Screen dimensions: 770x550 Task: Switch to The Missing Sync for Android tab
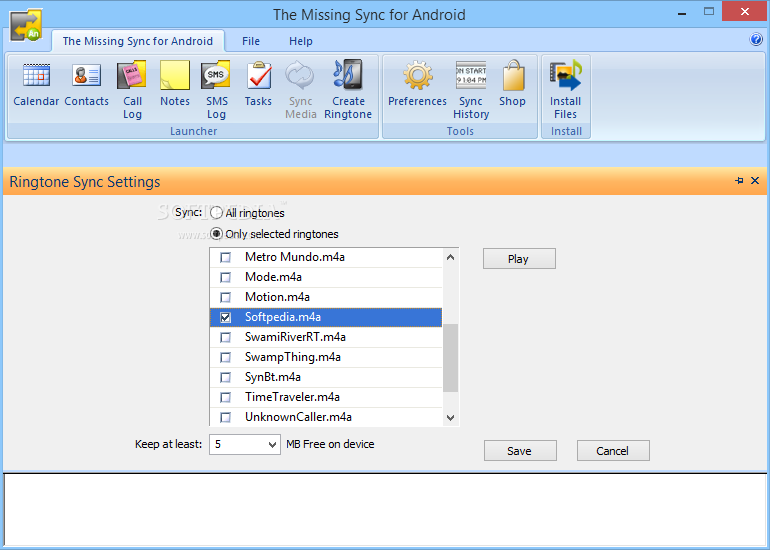click(x=138, y=41)
